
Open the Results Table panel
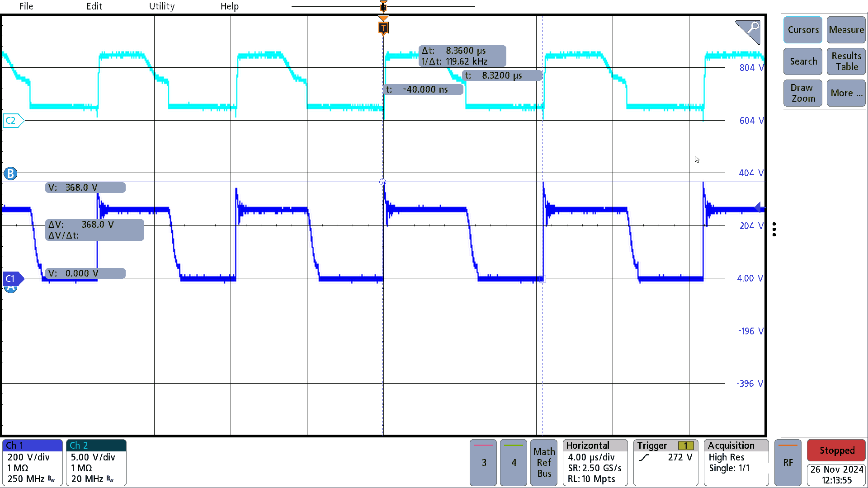point(845,61)
